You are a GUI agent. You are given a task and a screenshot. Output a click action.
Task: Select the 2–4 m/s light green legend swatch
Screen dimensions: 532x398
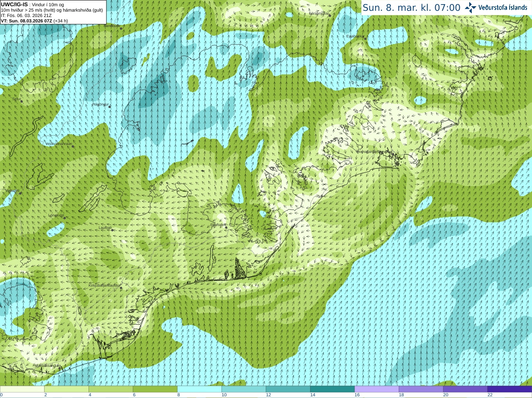pos(66,389)
